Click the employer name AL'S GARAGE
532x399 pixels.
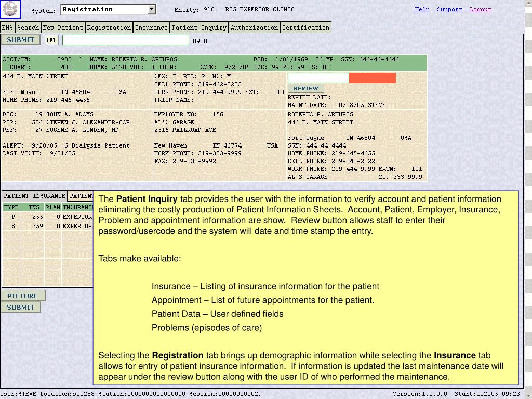point(174,122)
